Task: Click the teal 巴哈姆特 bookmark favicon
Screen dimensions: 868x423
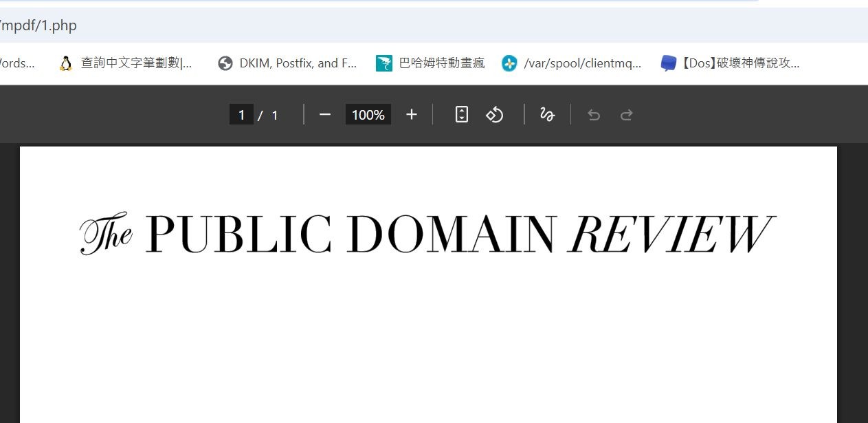Action: click(x=384, y=63)
